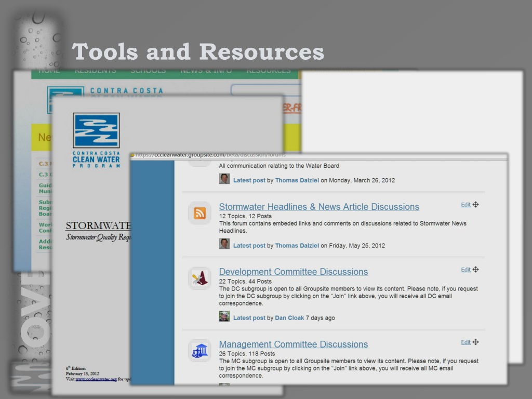Click the Development Committee forum icon
Viewport: 532px width, 399px height.
[200, 278]
